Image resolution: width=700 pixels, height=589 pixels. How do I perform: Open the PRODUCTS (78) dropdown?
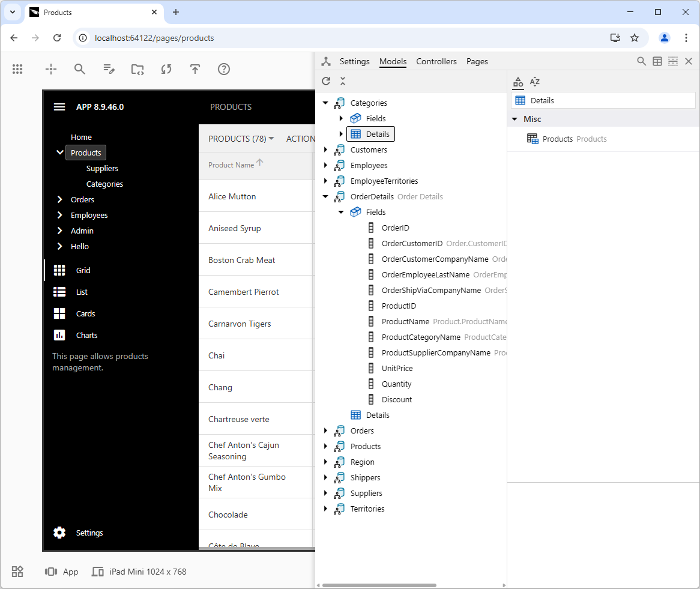241,139
